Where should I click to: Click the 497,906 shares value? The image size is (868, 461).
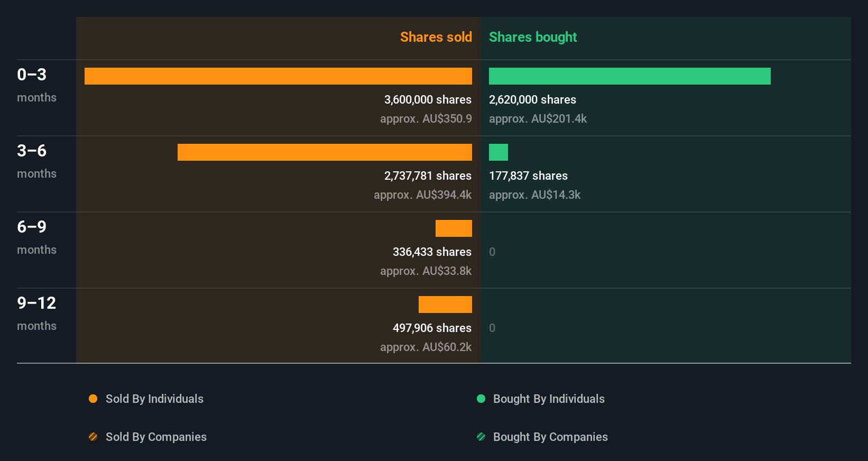pyautogui.click(x=432, y=328)
